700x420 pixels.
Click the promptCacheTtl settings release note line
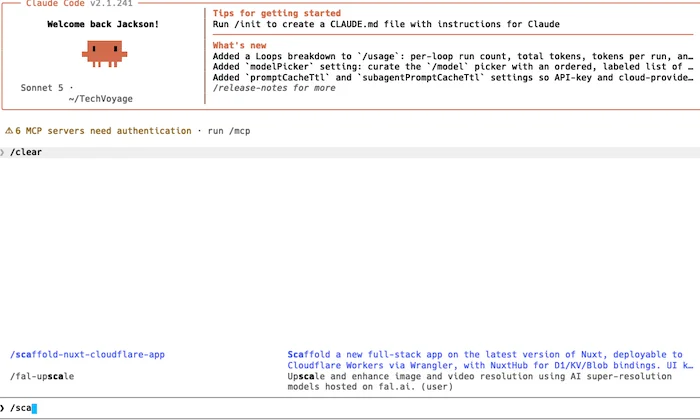[x=453, y=77]
